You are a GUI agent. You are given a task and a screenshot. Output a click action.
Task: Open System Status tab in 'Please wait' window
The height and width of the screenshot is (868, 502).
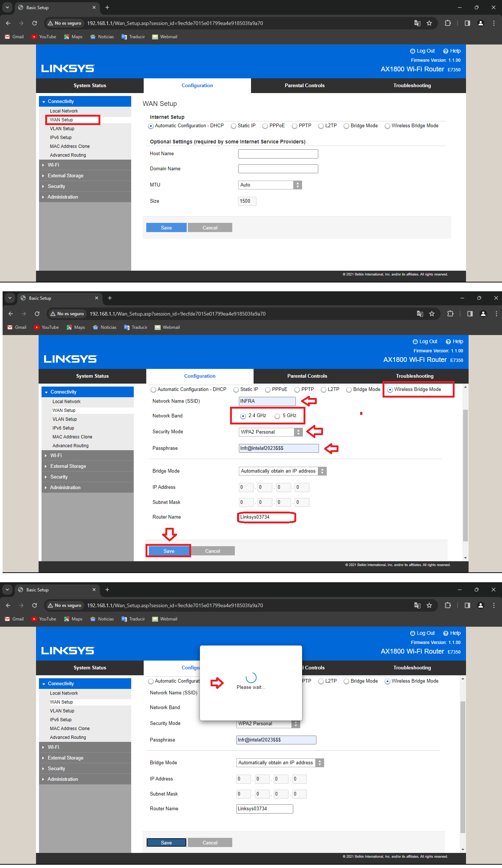[x=90, y=668]
